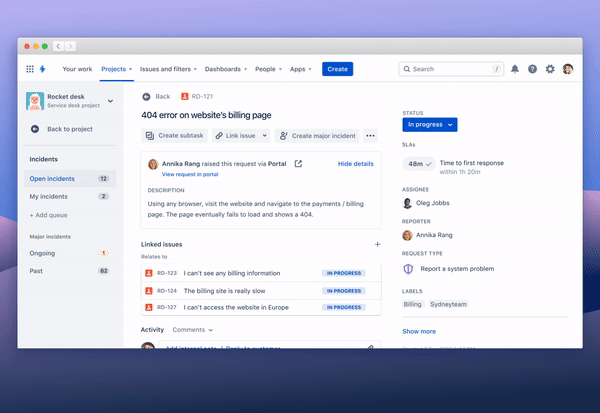Click the Back arrow icon above issue title
Screen dimensions: 600x413
(146, 96)
